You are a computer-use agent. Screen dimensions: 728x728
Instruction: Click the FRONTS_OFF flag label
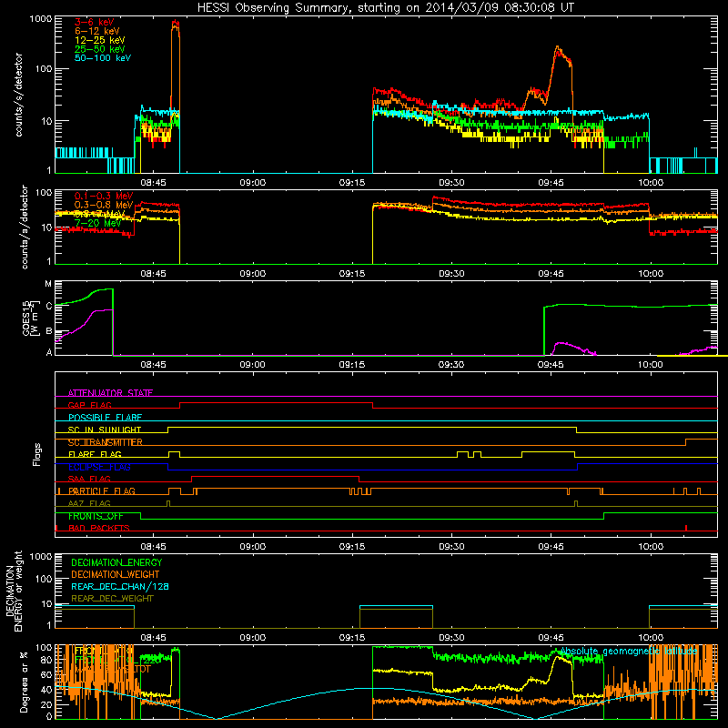click(96, 516)
